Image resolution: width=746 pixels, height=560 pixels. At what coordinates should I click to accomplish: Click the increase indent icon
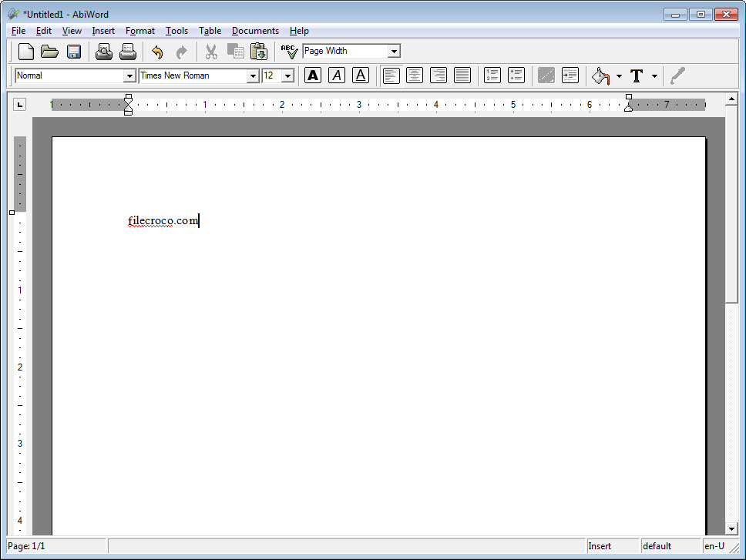coord(570,75)
